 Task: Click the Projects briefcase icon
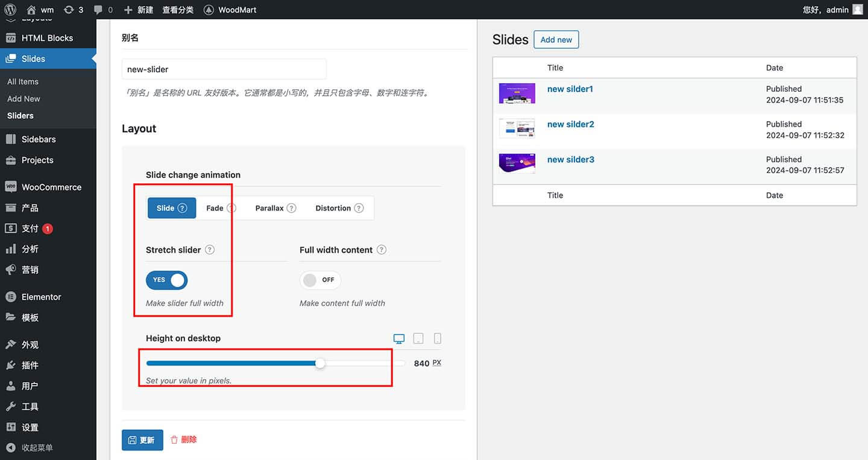click(11, 160)
